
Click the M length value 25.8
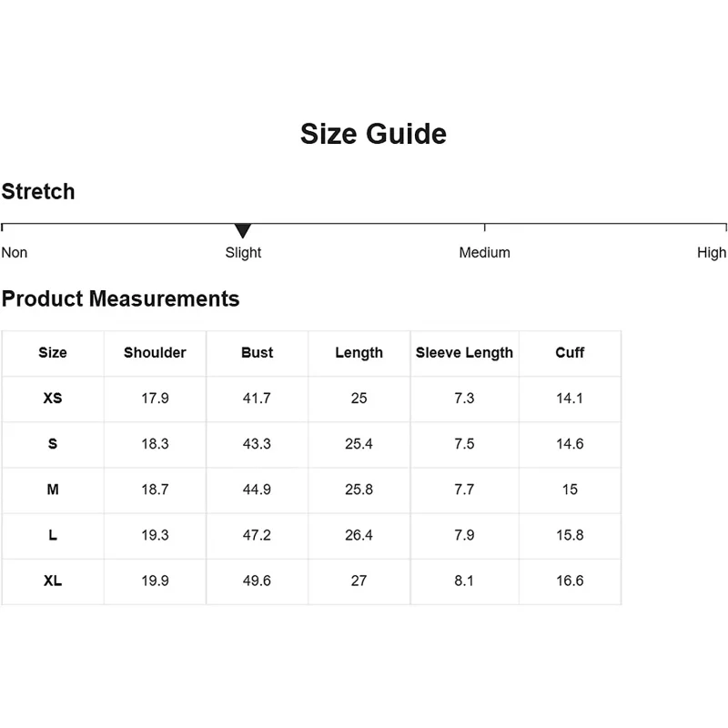click(x=359, y=490)
